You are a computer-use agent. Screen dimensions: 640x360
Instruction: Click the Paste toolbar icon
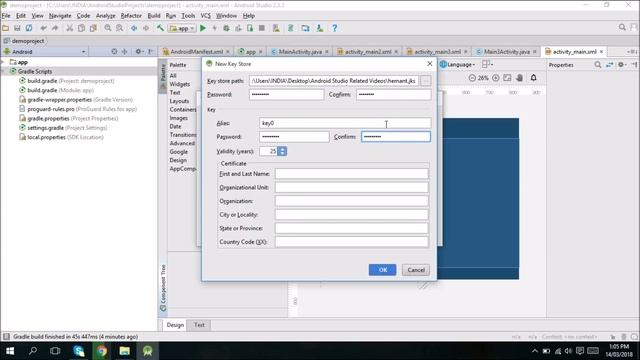pos(93,28)
